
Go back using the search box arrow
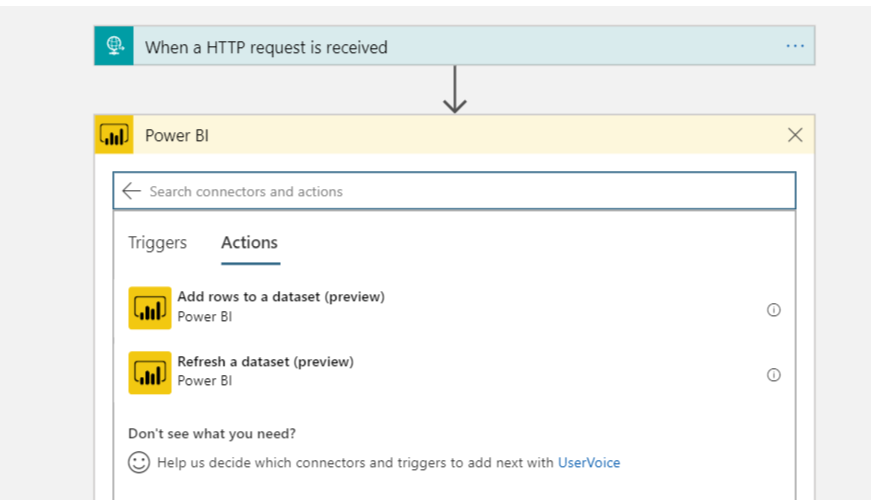click(131, 191)
